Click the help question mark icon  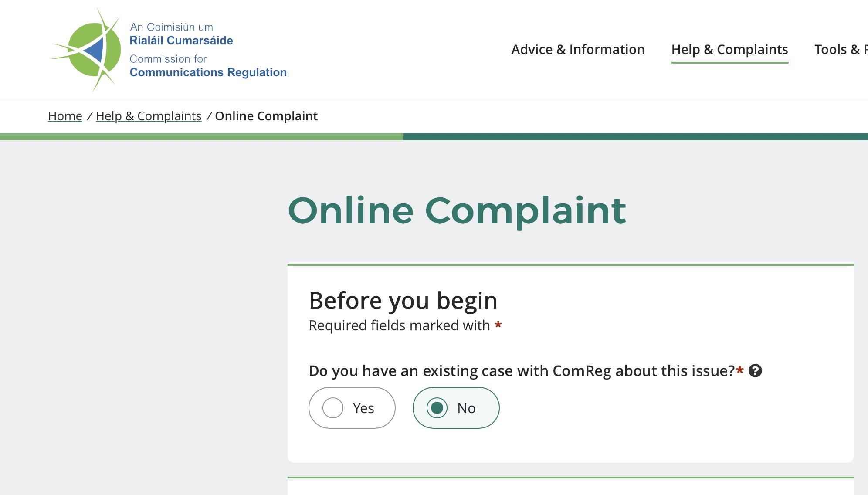click(x=755, y=371)
